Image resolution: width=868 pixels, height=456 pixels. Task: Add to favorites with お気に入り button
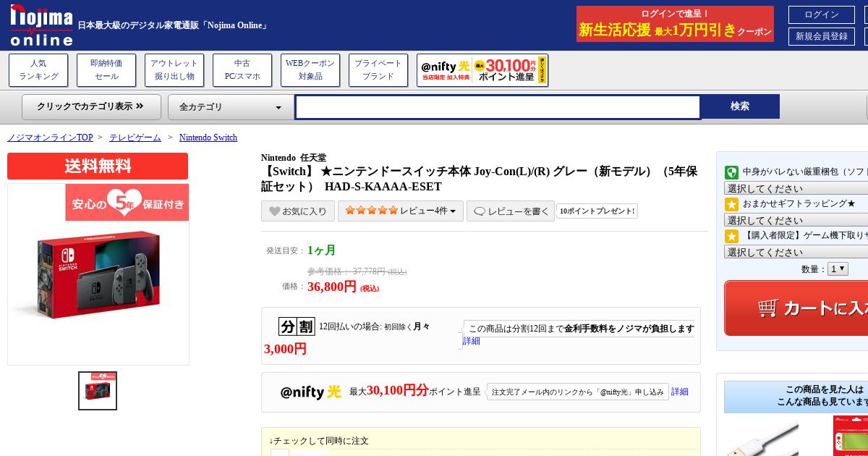(x=298, y=211)
